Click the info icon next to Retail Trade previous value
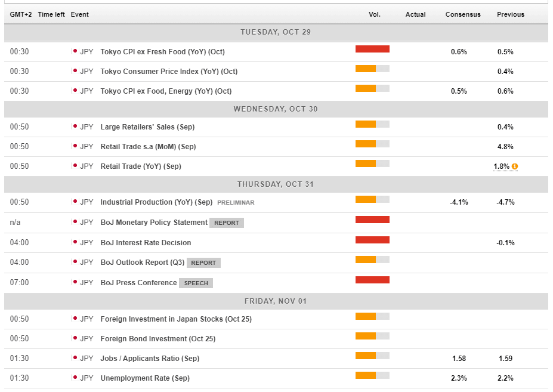The height and width of the screenshot is (392, 553). (x=514, y=166)
